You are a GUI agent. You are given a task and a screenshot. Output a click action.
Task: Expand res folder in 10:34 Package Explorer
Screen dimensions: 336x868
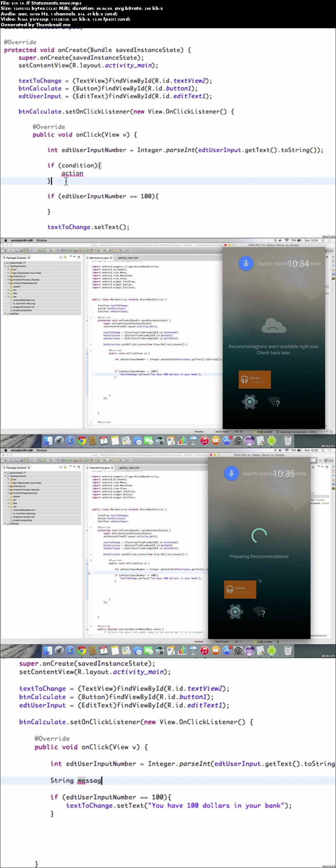[9, 297]
